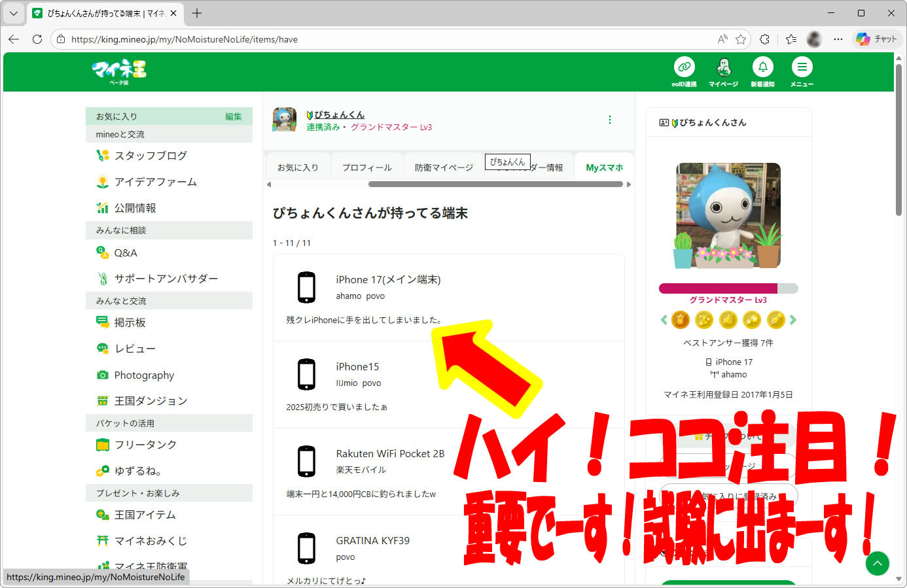Open the tab search dropdown arrow
Image resolution: width=907 pixels, height=588 pixels.
[13, 13]
